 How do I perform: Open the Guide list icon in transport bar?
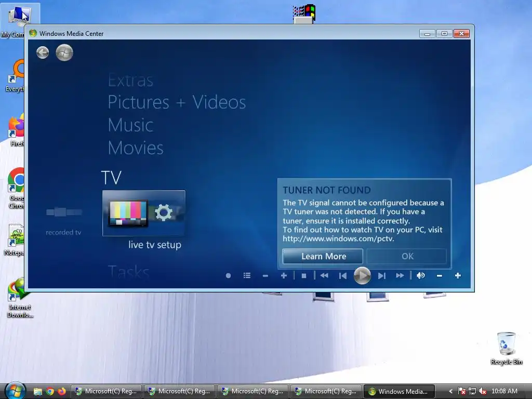pyautogui.click(x=247, y=275)
